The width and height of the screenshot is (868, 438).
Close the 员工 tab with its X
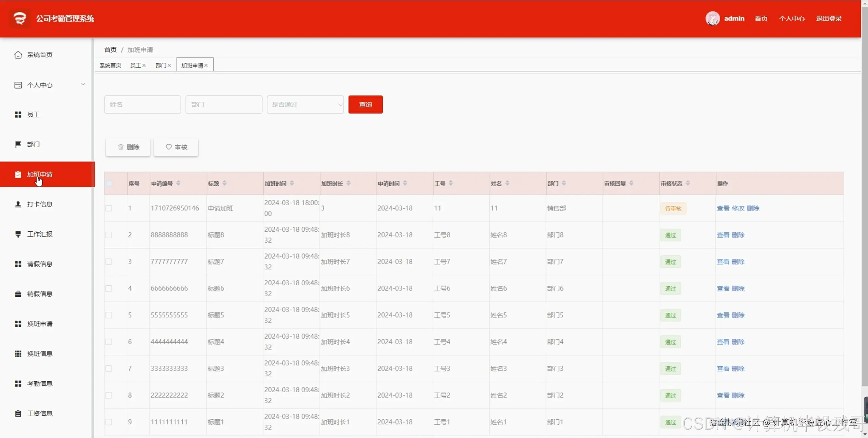point(144,65)
